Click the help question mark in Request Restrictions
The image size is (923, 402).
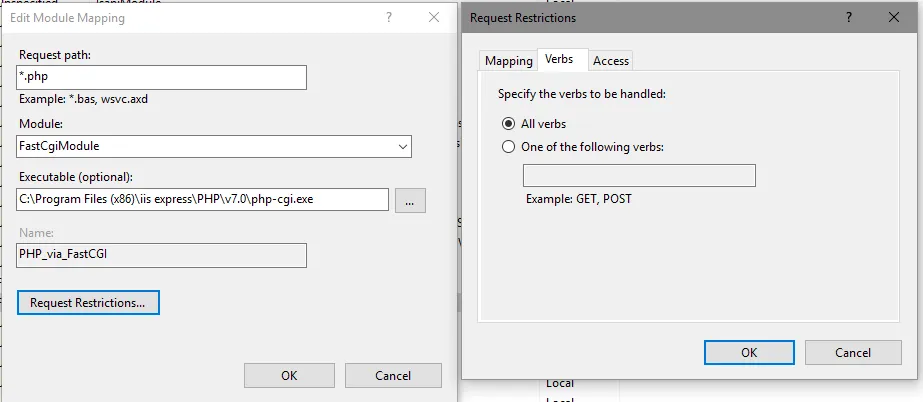click(x=848, y=18)
